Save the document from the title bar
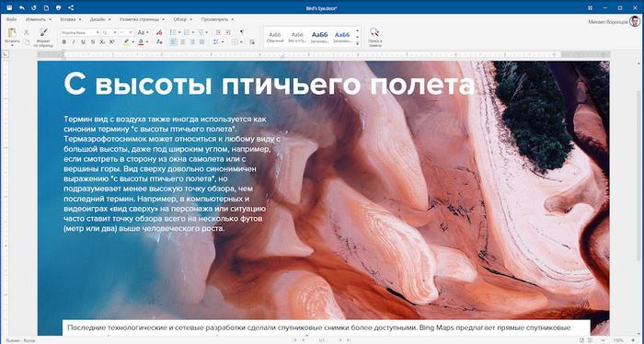 click(9, 7)
